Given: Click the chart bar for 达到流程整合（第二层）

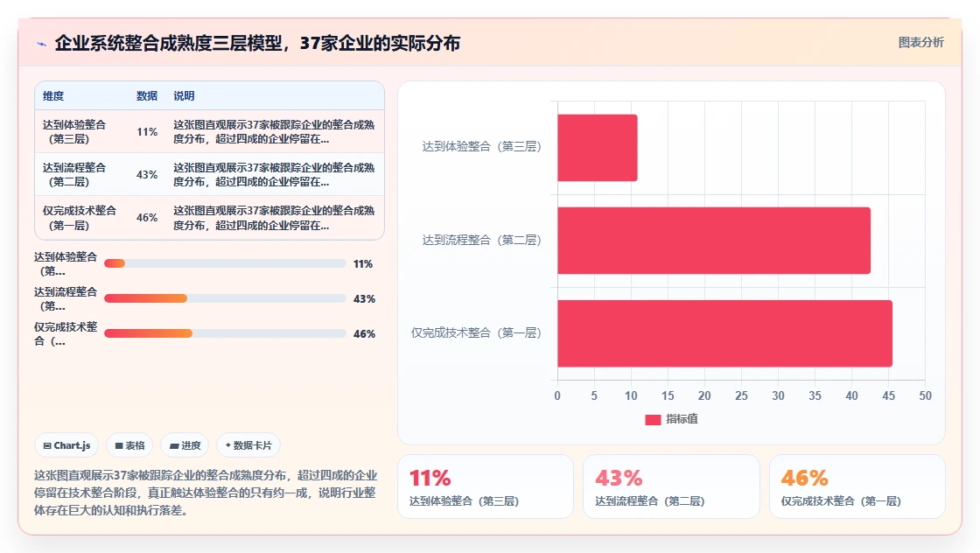Looking at the screenshot, I should 714,241.
